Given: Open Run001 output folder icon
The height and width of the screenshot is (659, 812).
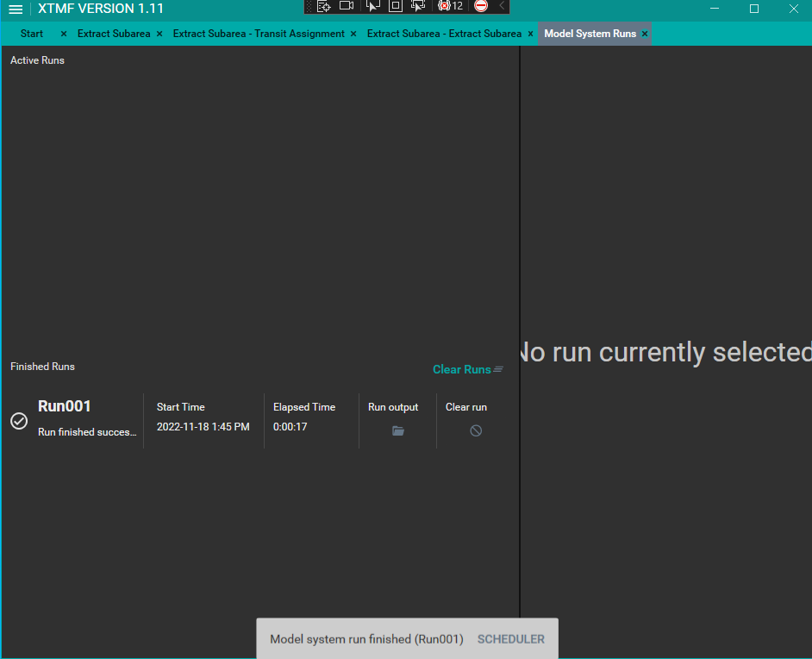Looking at the screenshot, I should click(x=397, y=430).
